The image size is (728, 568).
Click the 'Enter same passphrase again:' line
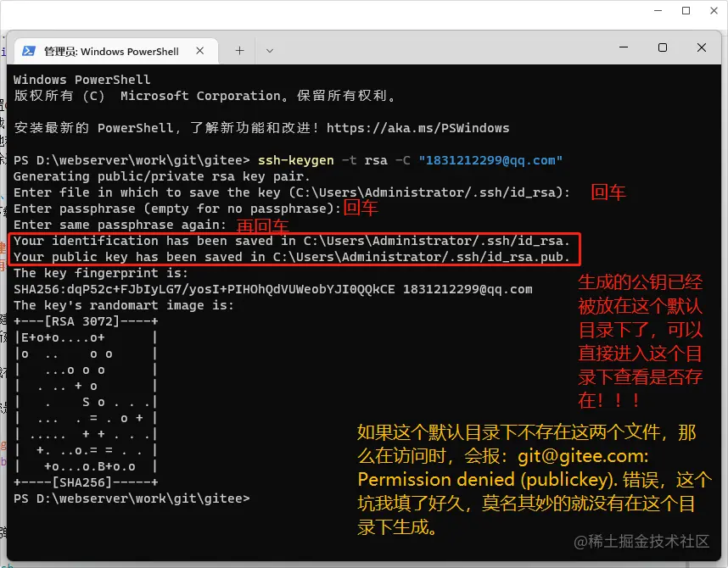[x=120, y=225]
